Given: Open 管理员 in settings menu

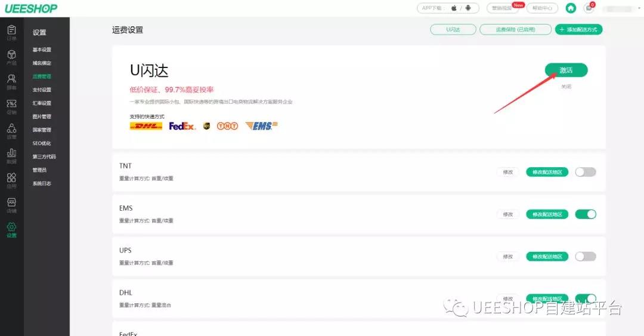Looking at the screenshot, I should click(39, 170).
